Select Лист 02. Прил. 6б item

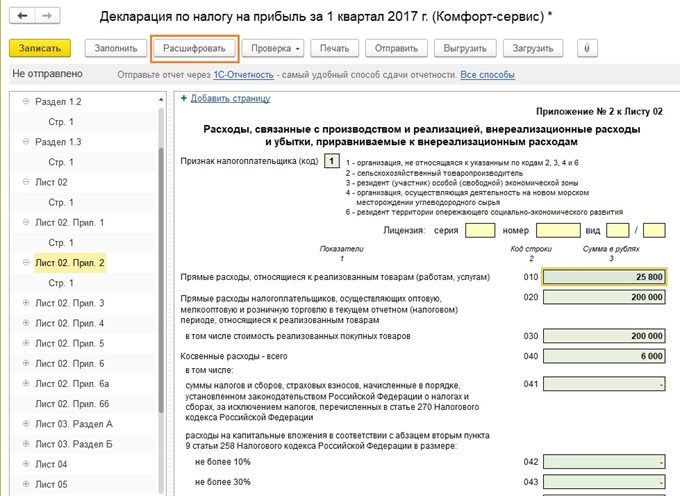(x=72, y=404)
